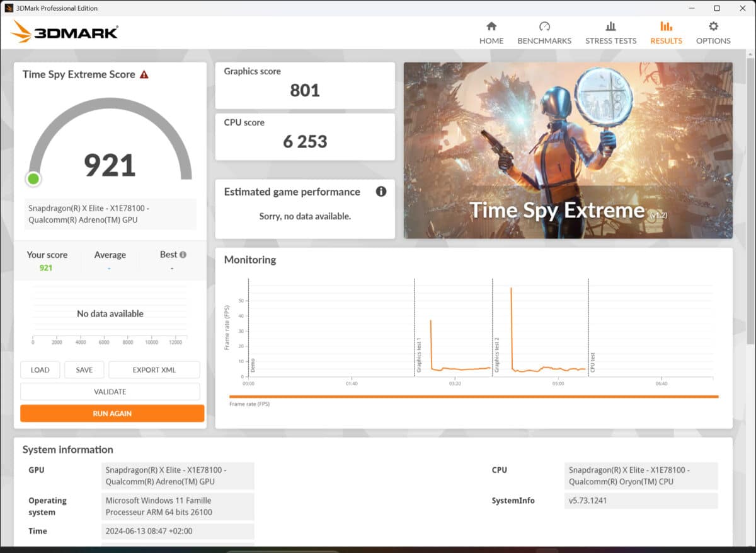Click the Demo marker in the monitoring chart
756x553 pixels.
point(253,365)
